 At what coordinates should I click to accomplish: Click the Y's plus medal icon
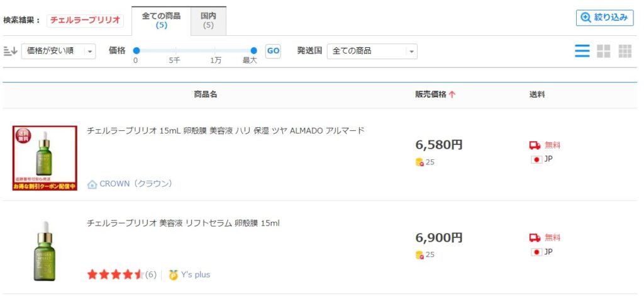tap(174, 275)
